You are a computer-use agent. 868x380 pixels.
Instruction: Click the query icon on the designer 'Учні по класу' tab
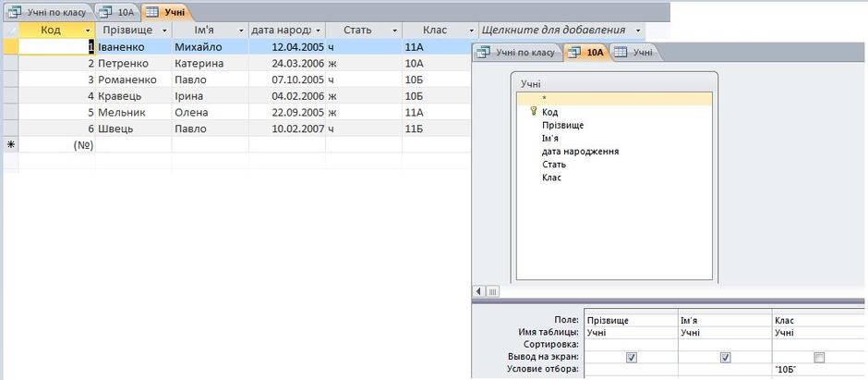(x=484, y=53)
